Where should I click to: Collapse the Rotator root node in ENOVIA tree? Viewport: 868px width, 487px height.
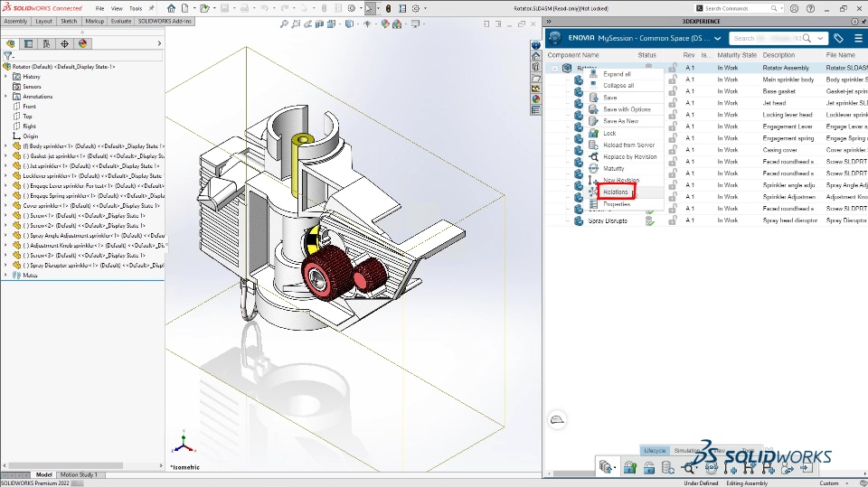(554, 68)
